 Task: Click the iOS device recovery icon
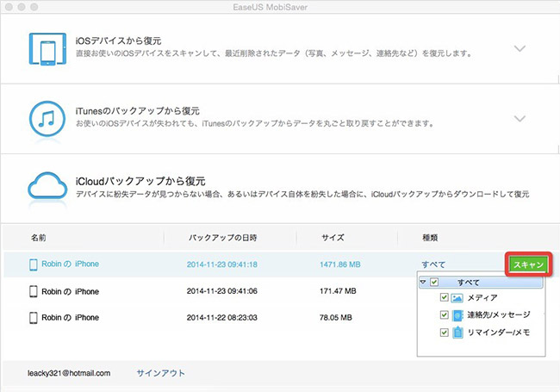(47, 49)
